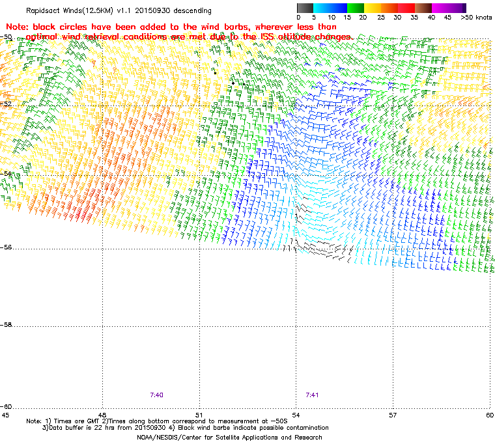The height and width of the screenshot is (448, 495).
Task: Click the 45 longitude axis label
Action: coord(5,415)
